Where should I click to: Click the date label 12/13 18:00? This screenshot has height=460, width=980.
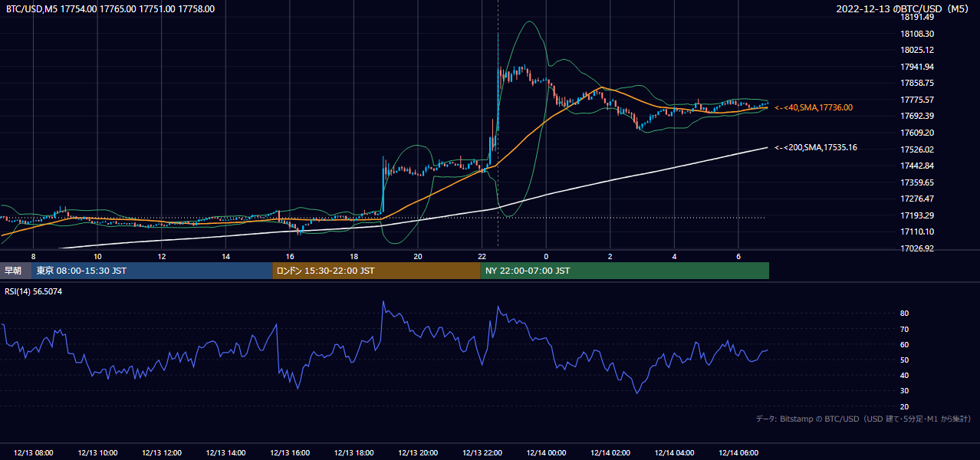(354, 453)
